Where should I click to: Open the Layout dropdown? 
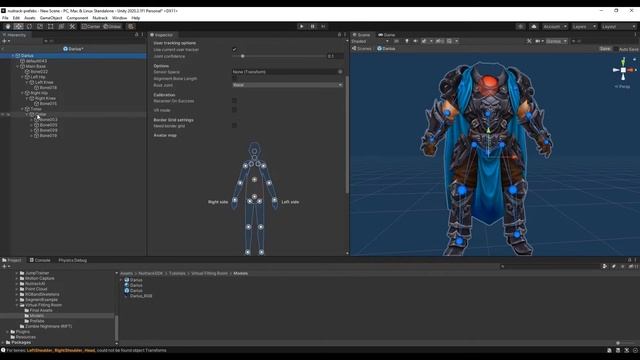coord(618,27)
